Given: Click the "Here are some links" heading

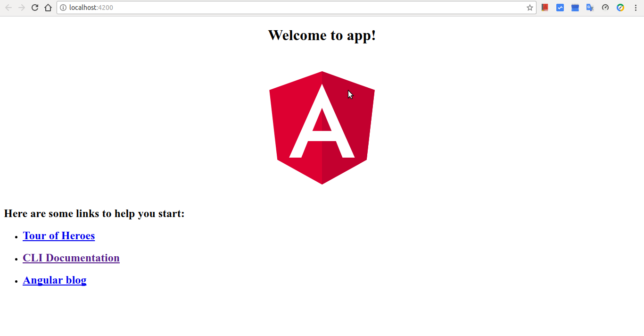Looking at the screenshot, I should point(94,214).
